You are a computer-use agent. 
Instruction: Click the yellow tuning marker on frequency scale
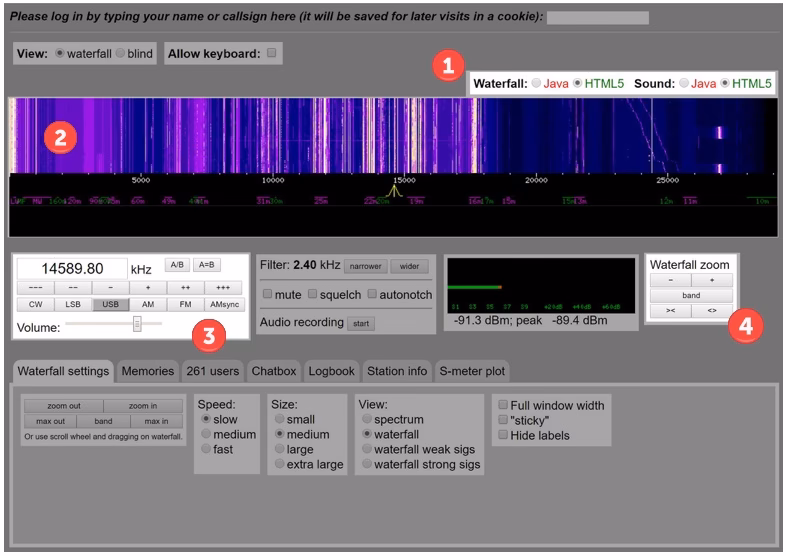coord(394,191)
